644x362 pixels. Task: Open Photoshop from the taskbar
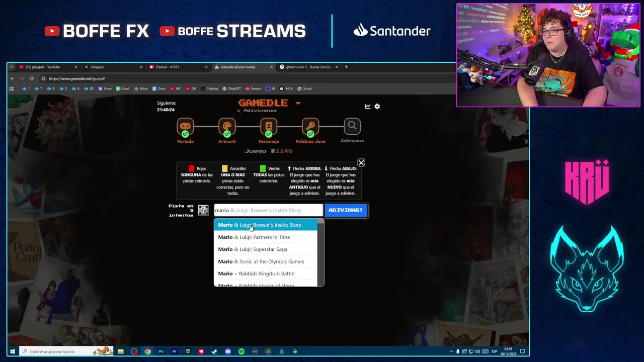coord(161,351)
